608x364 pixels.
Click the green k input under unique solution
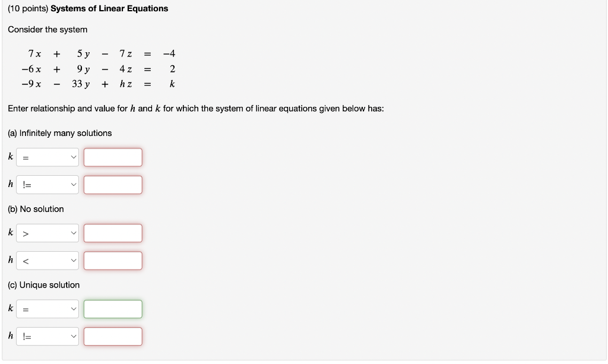click(113, 309)
